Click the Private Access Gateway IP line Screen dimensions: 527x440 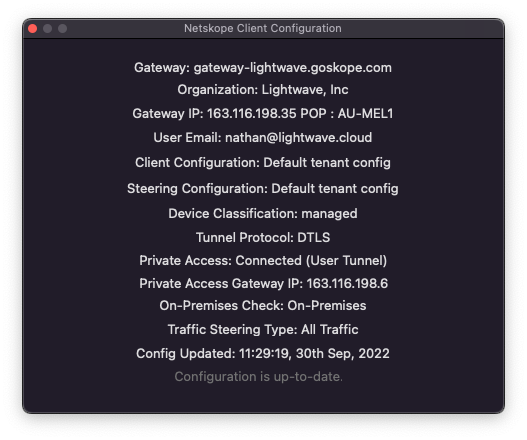coord(264,284)
